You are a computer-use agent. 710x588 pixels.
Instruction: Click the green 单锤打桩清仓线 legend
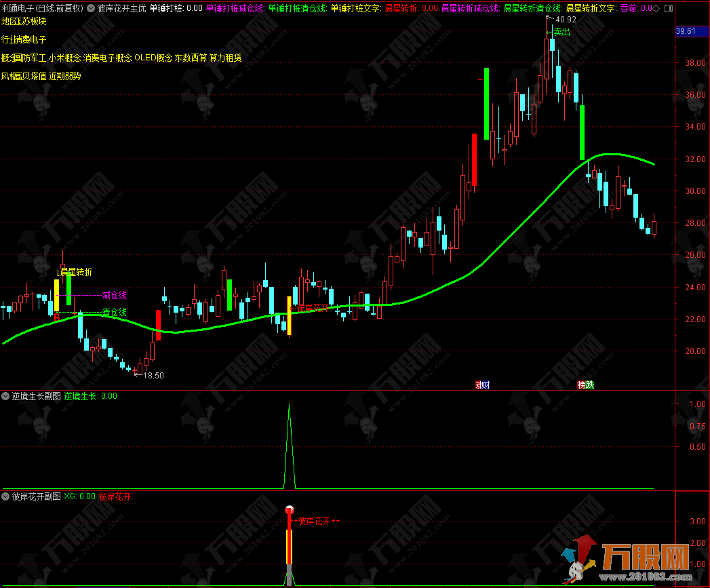coord(298,8)
